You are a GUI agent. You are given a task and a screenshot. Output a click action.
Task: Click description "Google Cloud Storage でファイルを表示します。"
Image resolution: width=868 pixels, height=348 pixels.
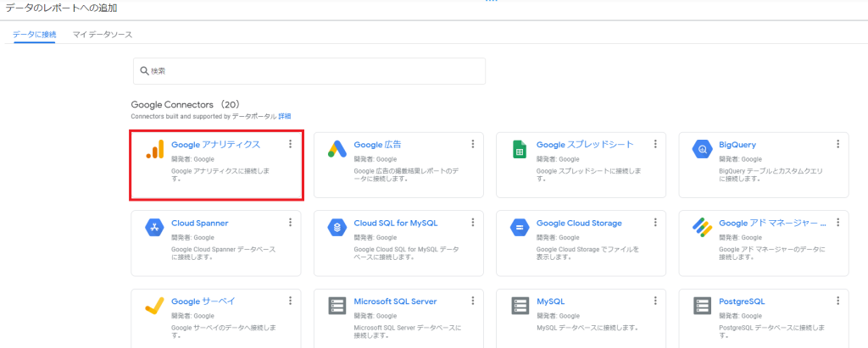coord(588,253)
